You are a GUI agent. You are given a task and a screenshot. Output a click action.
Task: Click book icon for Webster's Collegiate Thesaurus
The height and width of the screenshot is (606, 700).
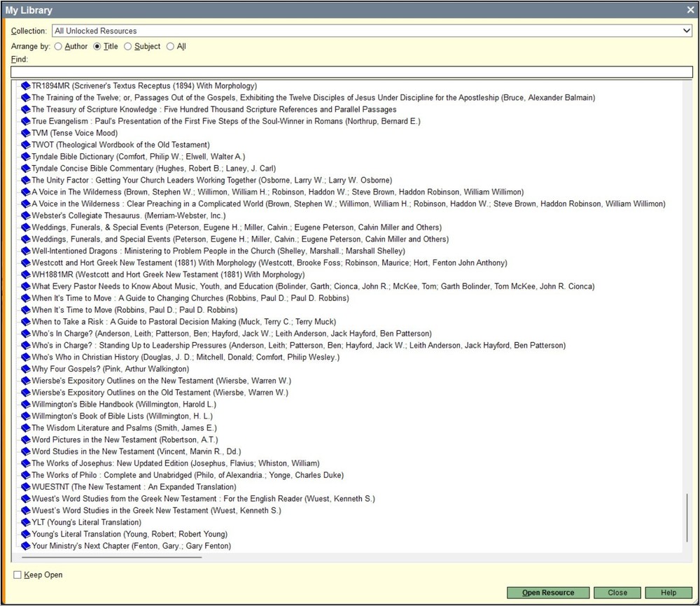tap(26, 216)
